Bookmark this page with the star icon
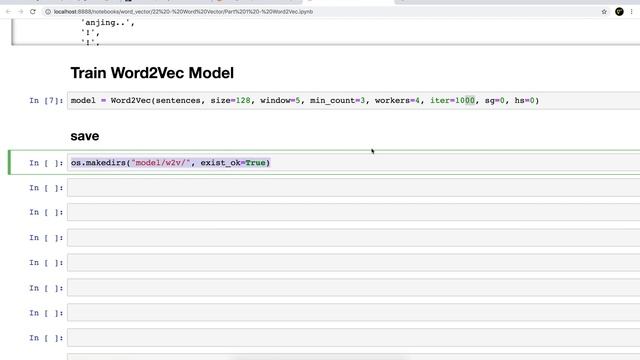The image size is (640, 360). [x=604, y=12]
